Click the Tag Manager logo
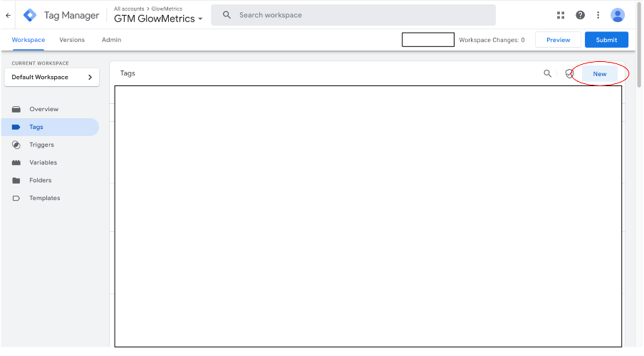 pyautogui.click(x=30, y=15)
